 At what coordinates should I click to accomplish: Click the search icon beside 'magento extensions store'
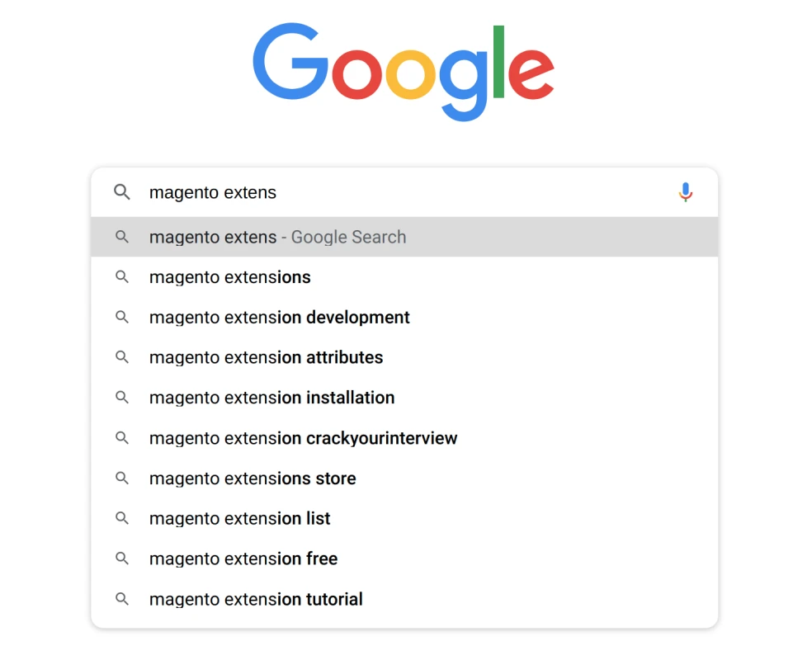tap(121, 478)
